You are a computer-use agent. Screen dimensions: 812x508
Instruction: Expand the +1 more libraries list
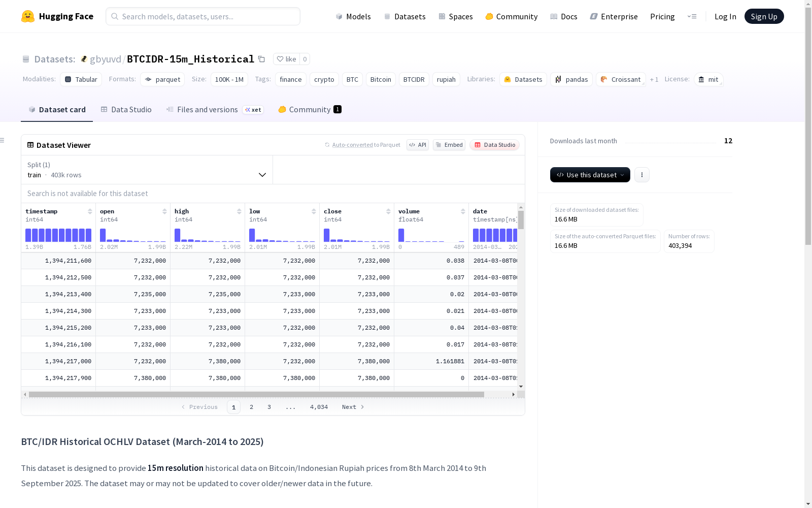click(654, 79)
